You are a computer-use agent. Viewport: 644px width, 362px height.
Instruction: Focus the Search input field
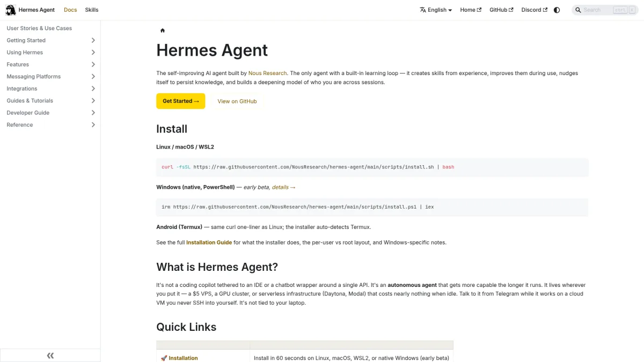tap(605, 10)
